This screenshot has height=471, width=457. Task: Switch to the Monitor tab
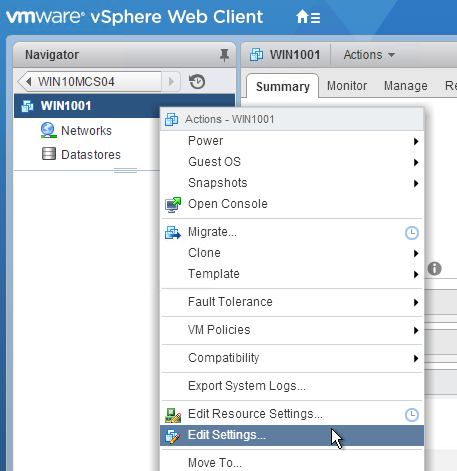[347, 86]
